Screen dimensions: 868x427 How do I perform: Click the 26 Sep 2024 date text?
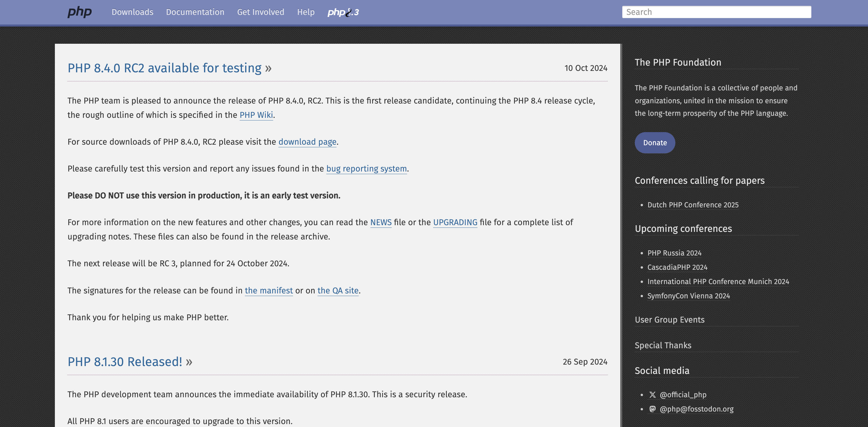(x=585, y=362)
